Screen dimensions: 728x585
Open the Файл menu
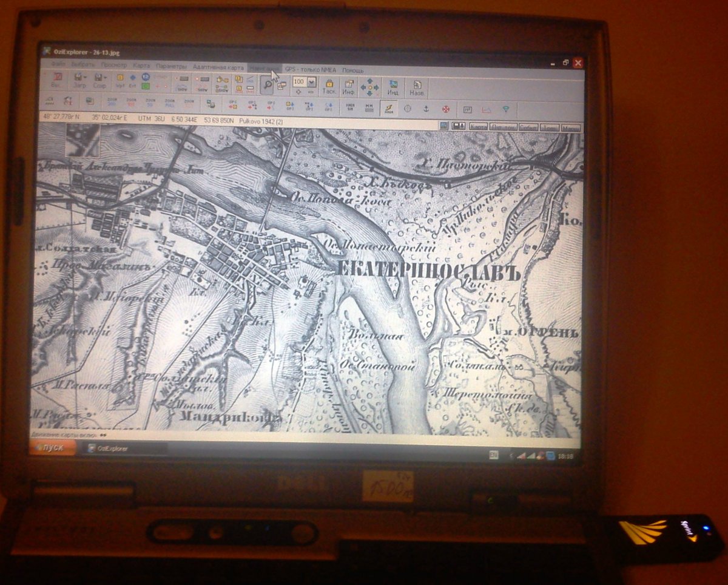pyautogui.click(x=58, y=64)
